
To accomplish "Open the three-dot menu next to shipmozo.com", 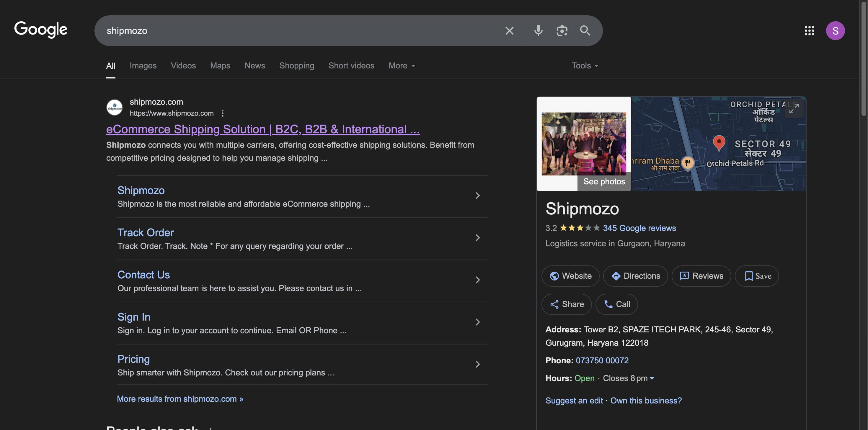I will 222,114.
